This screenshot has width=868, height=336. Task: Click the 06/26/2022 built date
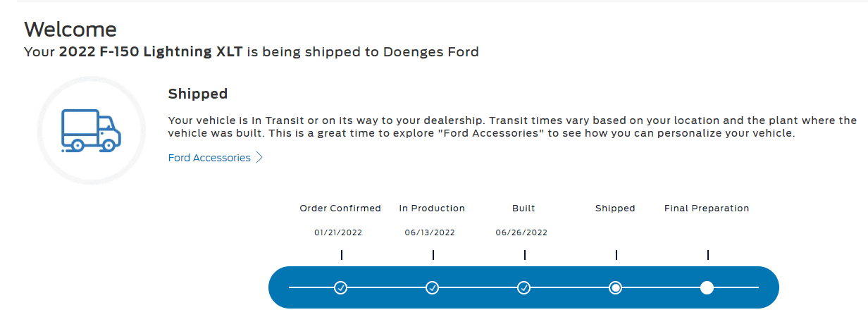point(521,232)
